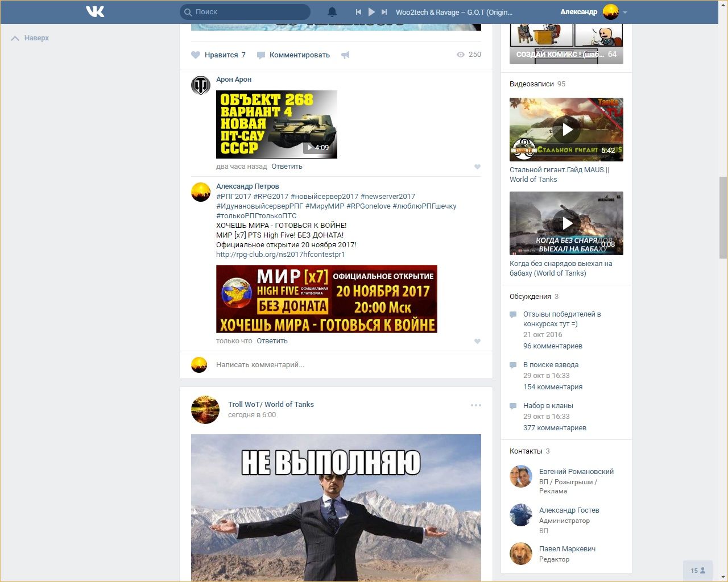Click the Комментировать text button
The width and height of the screenshot is (728, 582).
[x=300, y=55]
